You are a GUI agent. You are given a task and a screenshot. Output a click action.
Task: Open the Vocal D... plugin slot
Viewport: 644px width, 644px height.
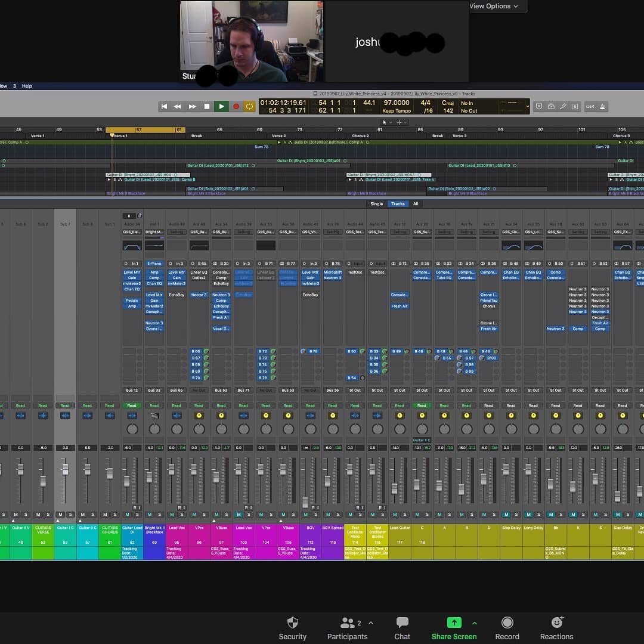[221, 329]
